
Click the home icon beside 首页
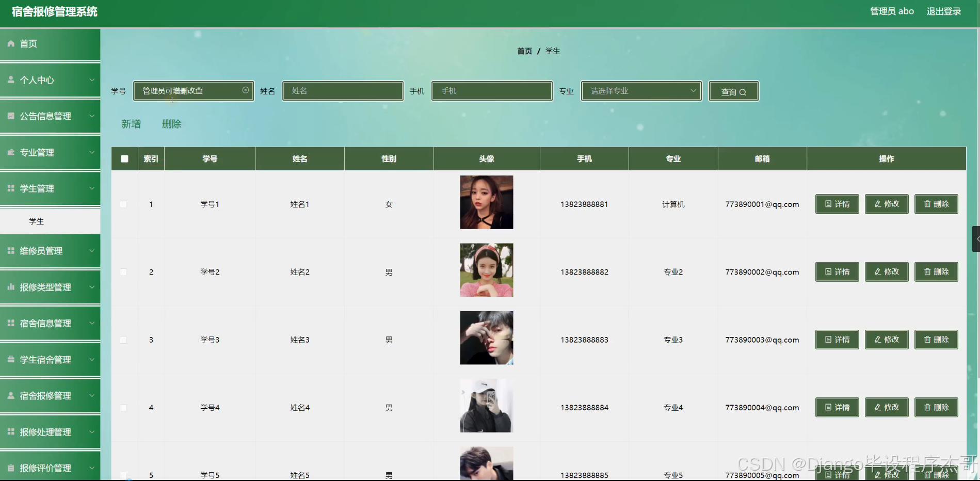11,44
